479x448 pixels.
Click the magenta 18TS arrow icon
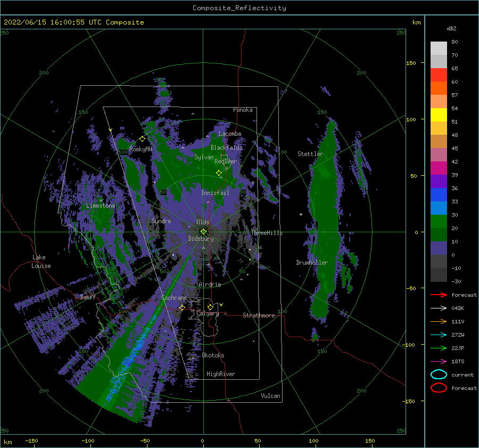click(x=439, y=362)
